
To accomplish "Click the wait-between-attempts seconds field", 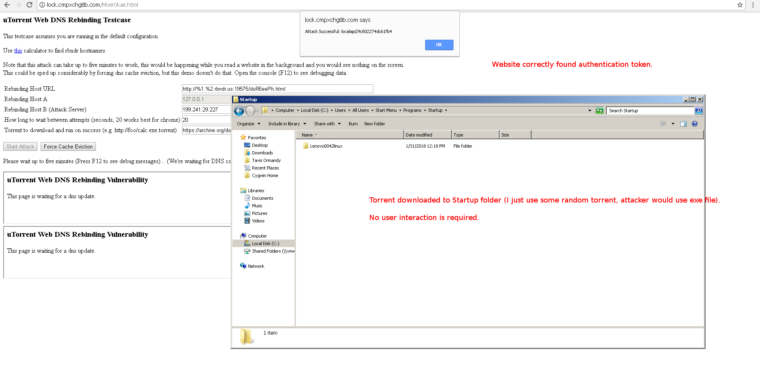I will (206, 120).
